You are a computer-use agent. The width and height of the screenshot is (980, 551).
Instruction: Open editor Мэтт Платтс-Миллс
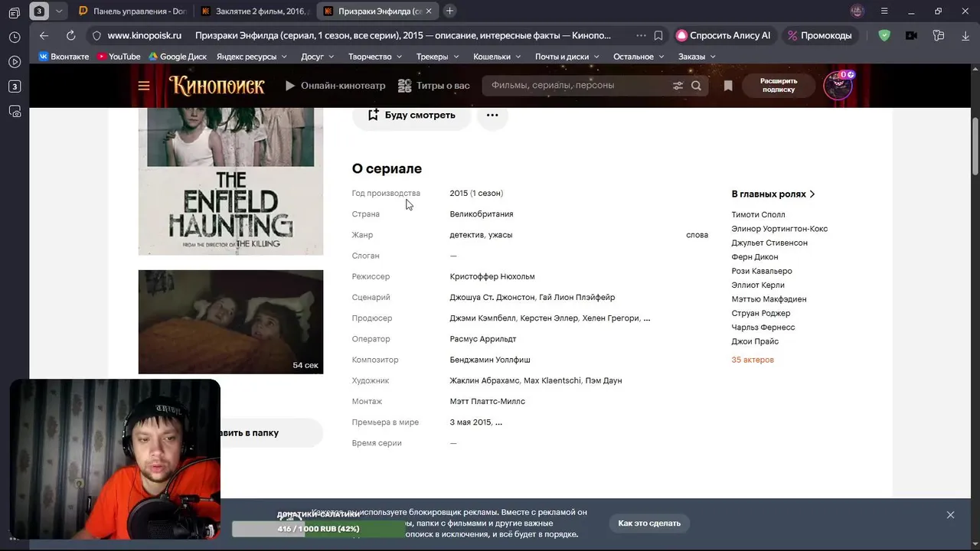pyautogui.click(x=487, y=402)
